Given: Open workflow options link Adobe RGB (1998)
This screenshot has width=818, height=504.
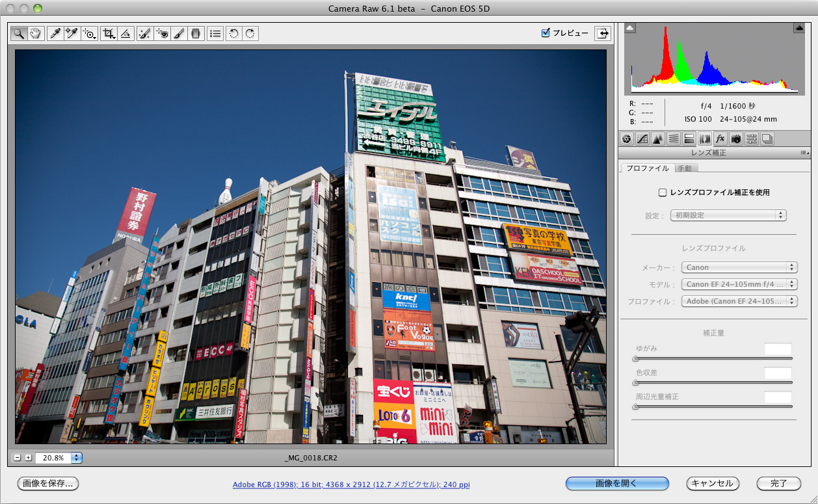Looking at the screenshot, I should click(351, 484).
